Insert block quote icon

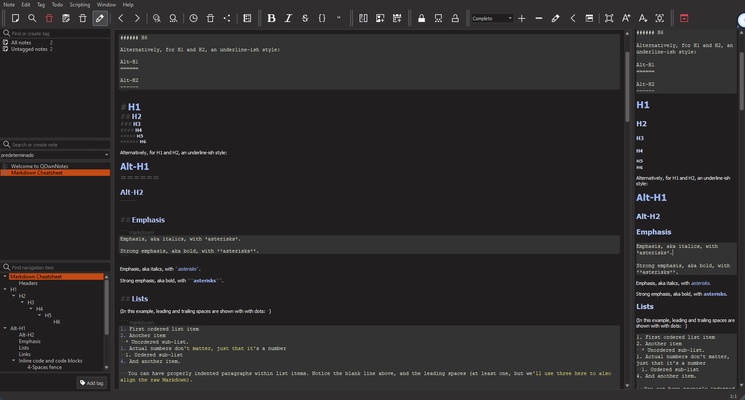click(339, 18)
